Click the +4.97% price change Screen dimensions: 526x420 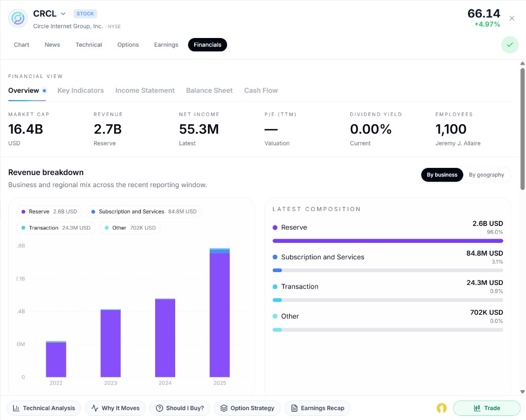(x=487, y=24)
